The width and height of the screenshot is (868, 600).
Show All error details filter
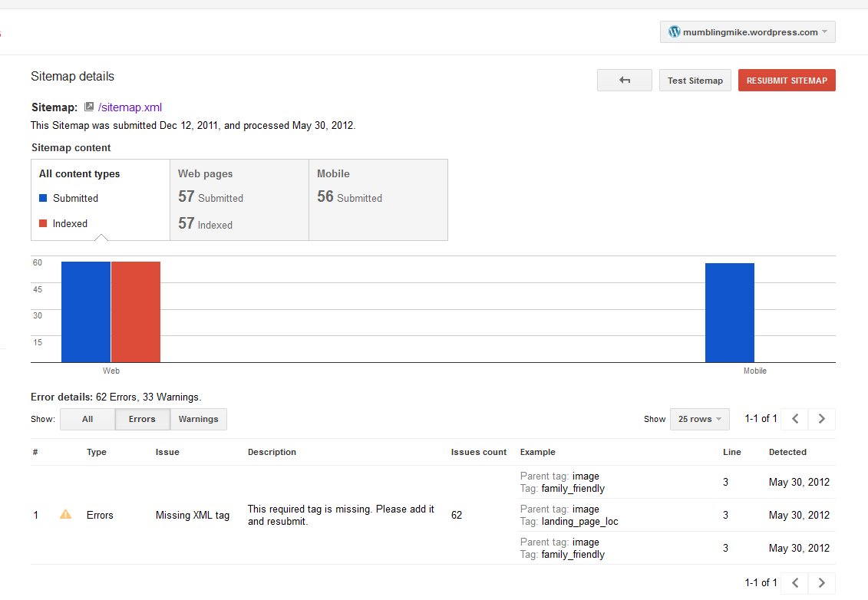87,419
